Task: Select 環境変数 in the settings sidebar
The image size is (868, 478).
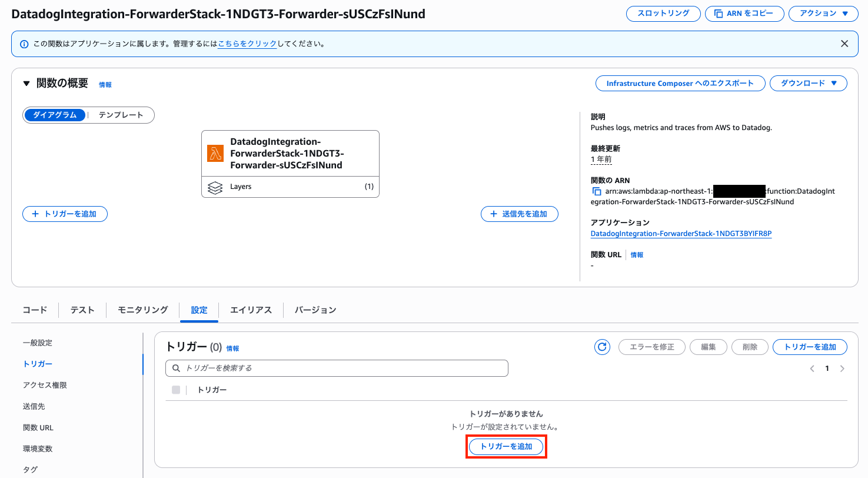Action: click(x=38, y=449)
